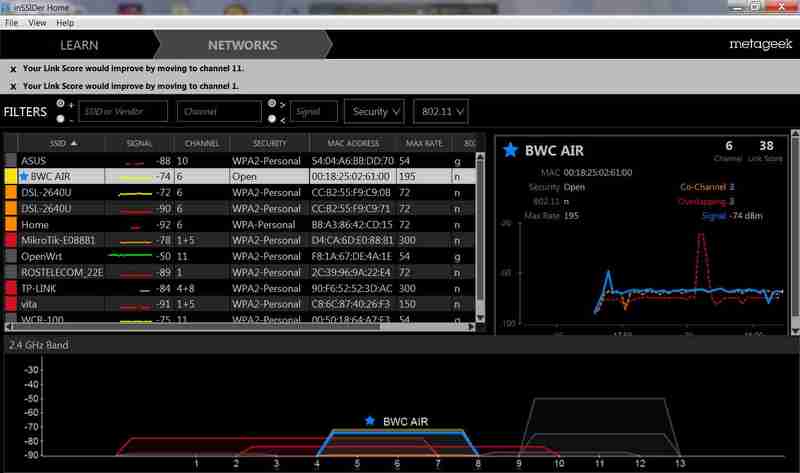Open the Help menu
Screen dimensions: 800x473
click(65, 23)
